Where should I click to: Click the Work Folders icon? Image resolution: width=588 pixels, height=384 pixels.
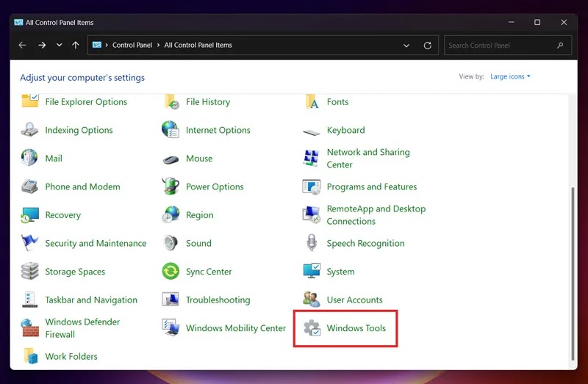coord(30,356)
